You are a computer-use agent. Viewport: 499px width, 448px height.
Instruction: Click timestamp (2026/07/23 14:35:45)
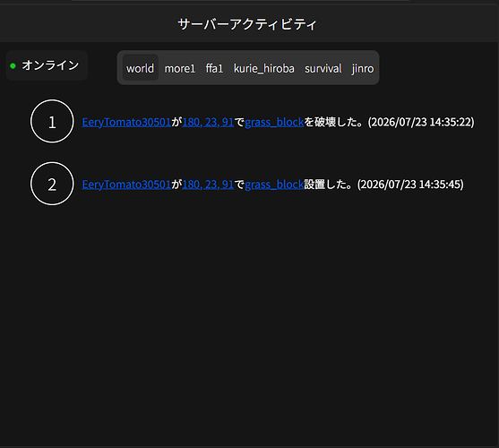(410, 185)
